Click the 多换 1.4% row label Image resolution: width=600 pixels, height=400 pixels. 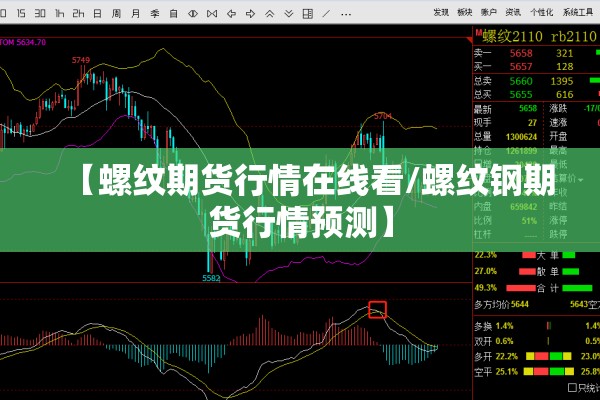(494, 326)
